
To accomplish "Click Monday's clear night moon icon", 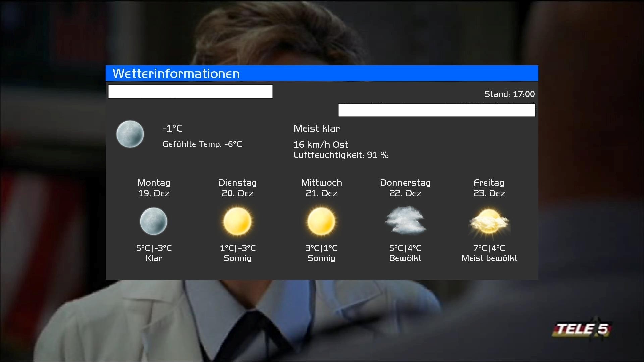I will coord(154,221).
